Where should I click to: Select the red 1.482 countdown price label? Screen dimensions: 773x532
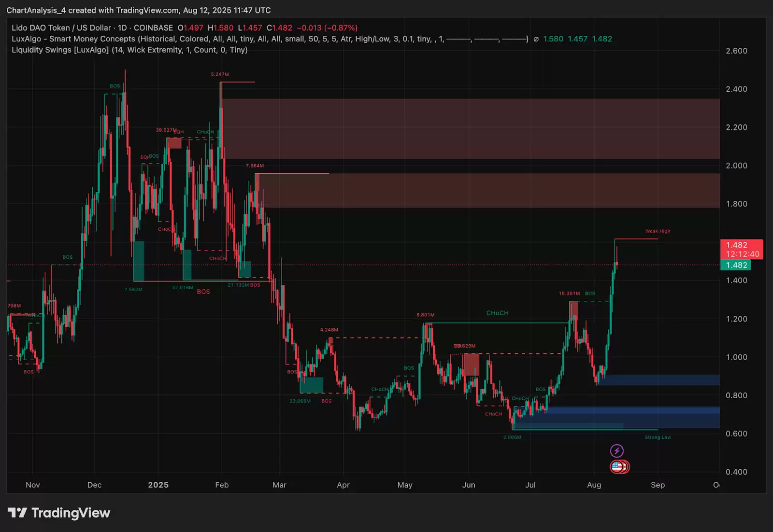tap(741, 249)
